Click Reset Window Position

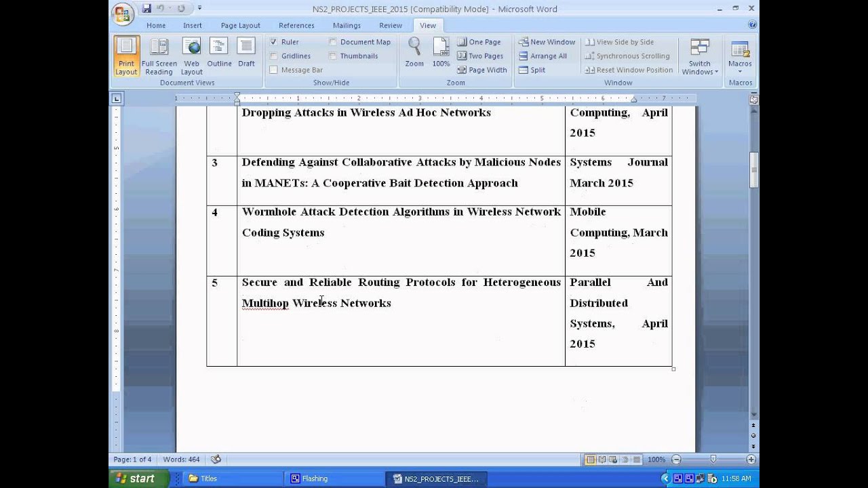(629, 70)
